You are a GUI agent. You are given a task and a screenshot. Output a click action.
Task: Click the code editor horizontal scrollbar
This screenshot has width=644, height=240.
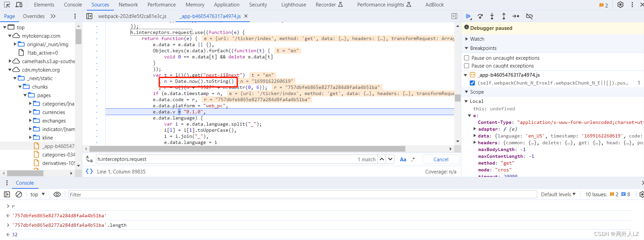(247, 149)
